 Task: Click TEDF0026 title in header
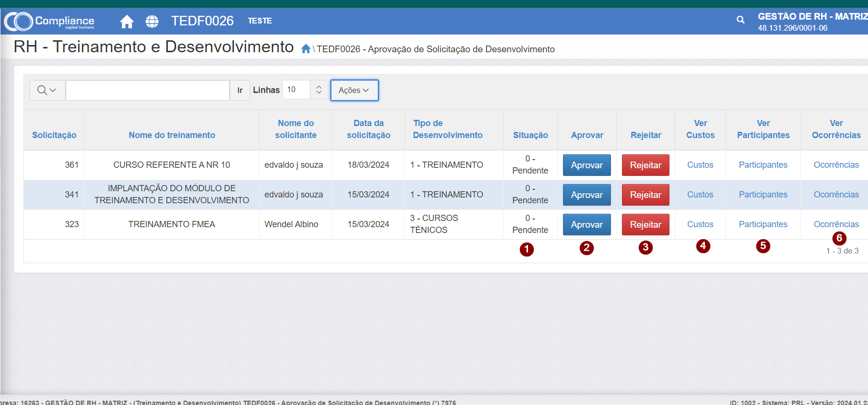coord(202,21)
